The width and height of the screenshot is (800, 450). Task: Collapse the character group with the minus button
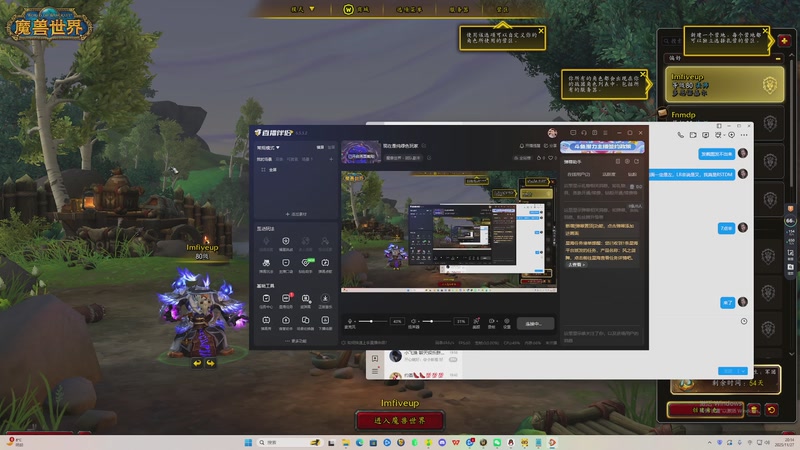(x=778, y=59)
